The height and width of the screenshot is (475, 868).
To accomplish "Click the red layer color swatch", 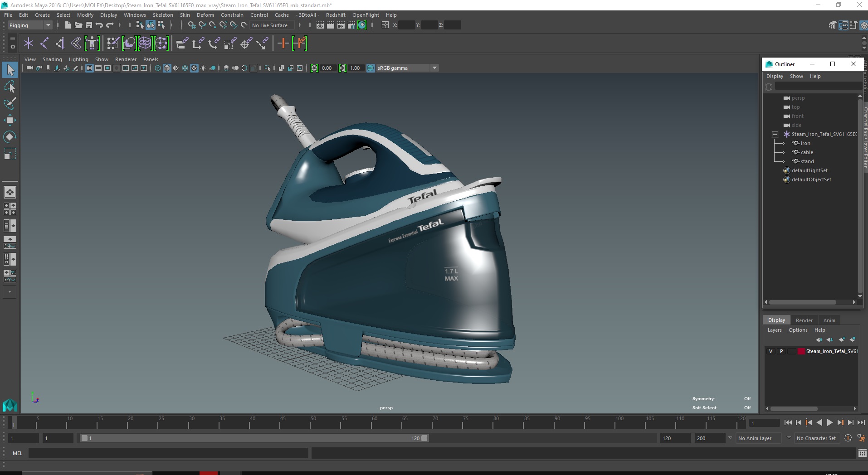I will pyautogui.click(x=801, y=351).
